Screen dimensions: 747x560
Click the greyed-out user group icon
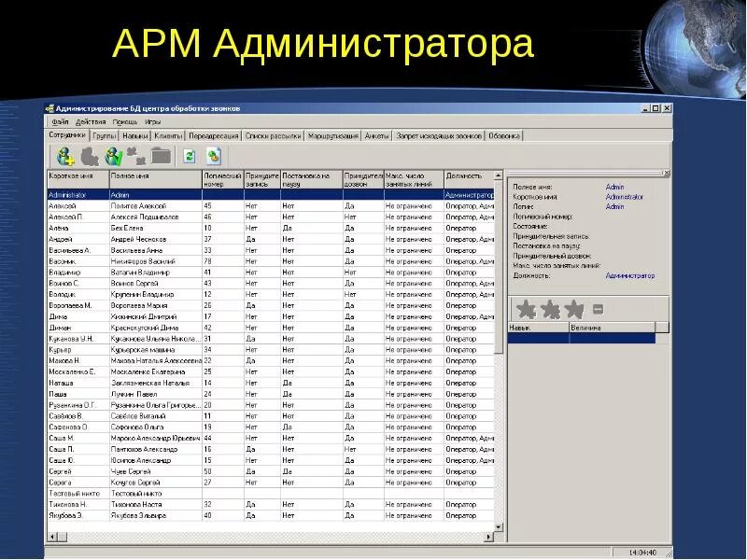point(136,155)
